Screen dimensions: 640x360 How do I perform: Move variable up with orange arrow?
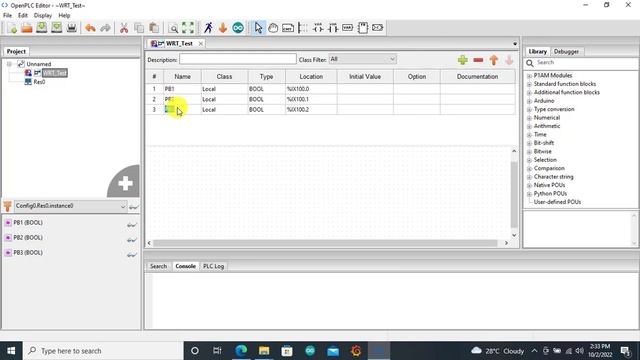pos(493,60)
